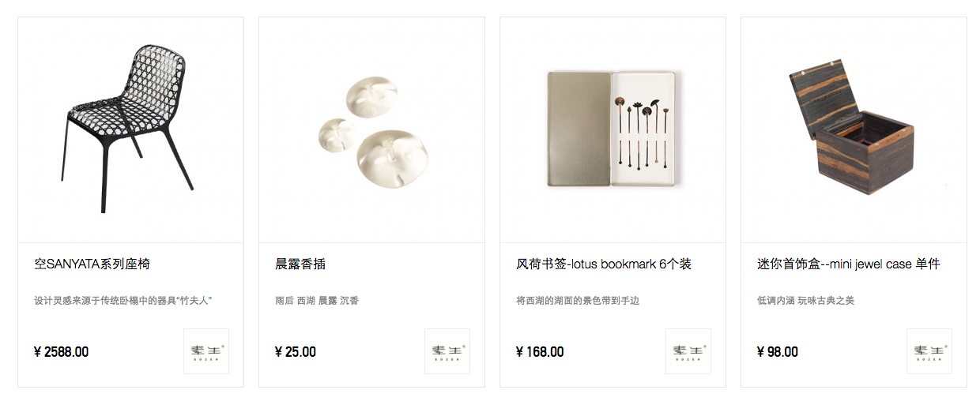
Task: Click description 低调内涵 玩味古典之美
Action: click(805, 301)
